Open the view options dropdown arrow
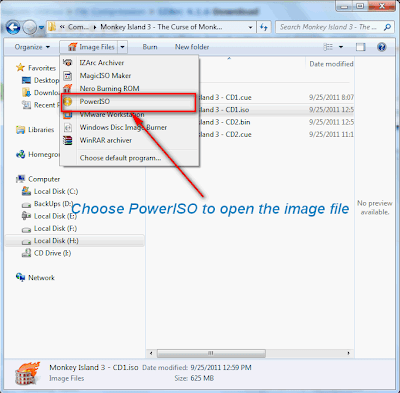Image resolution: width=400 pixels, height=393 pixels. (x=341, y=47)
